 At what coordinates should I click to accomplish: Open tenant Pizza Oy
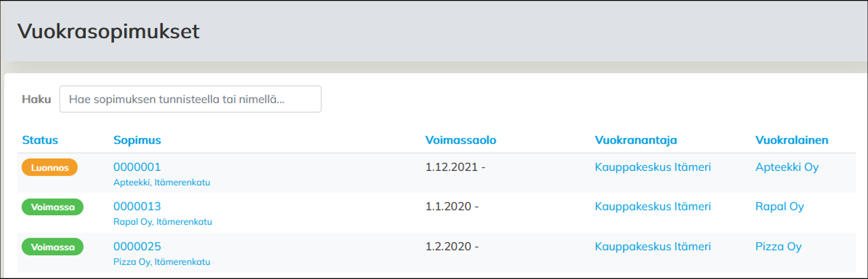[x=778, y=246]
